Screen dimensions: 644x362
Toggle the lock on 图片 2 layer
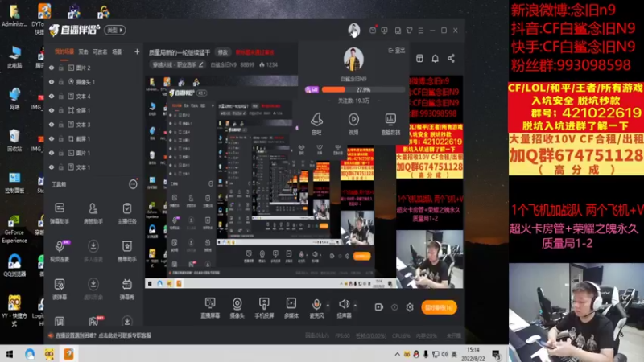pos(61,68)
